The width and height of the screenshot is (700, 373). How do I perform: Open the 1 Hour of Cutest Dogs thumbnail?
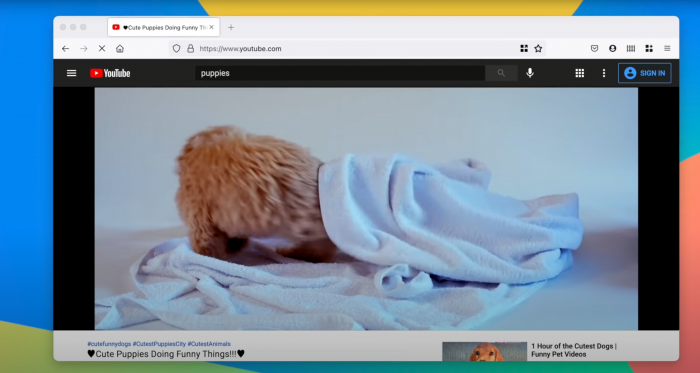click(484, 352)
